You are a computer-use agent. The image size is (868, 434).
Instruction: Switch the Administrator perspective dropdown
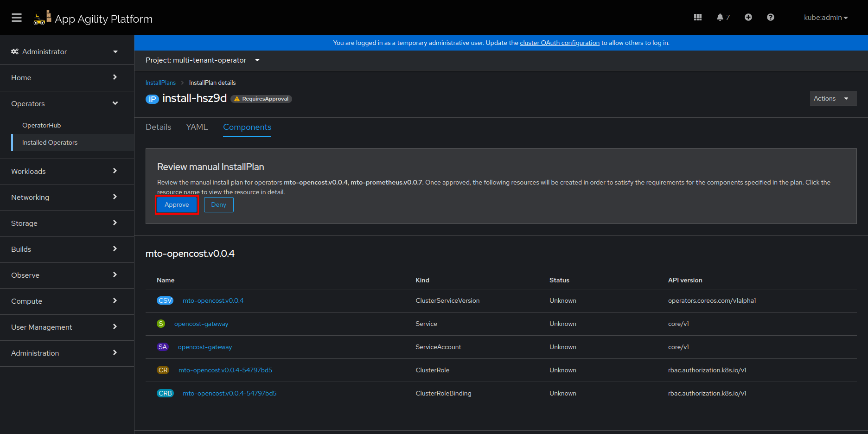(x=65, y=51)
